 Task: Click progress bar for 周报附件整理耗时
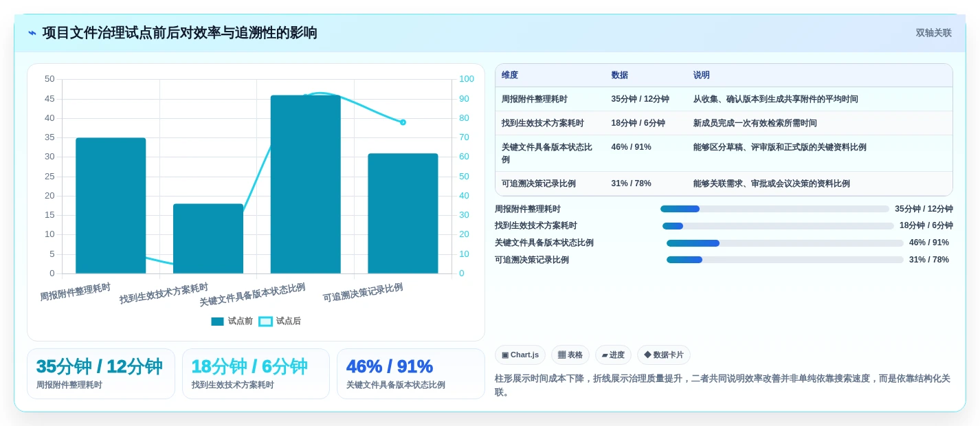click(x=775, y=209)
